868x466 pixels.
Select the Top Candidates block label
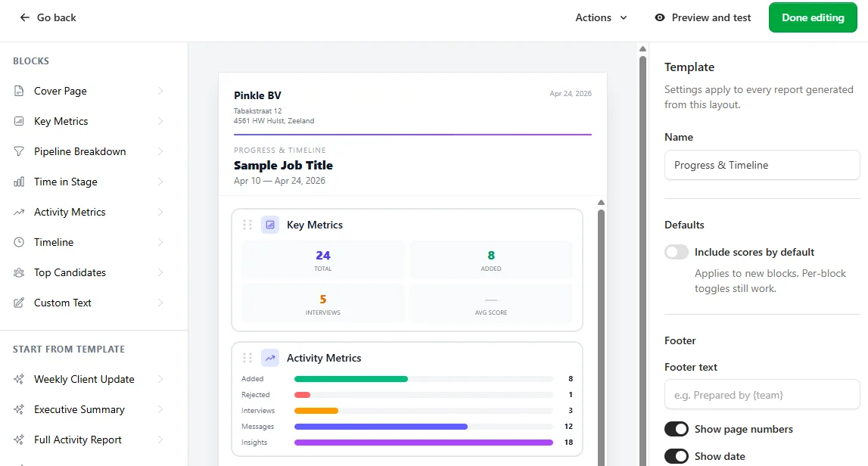70,272
